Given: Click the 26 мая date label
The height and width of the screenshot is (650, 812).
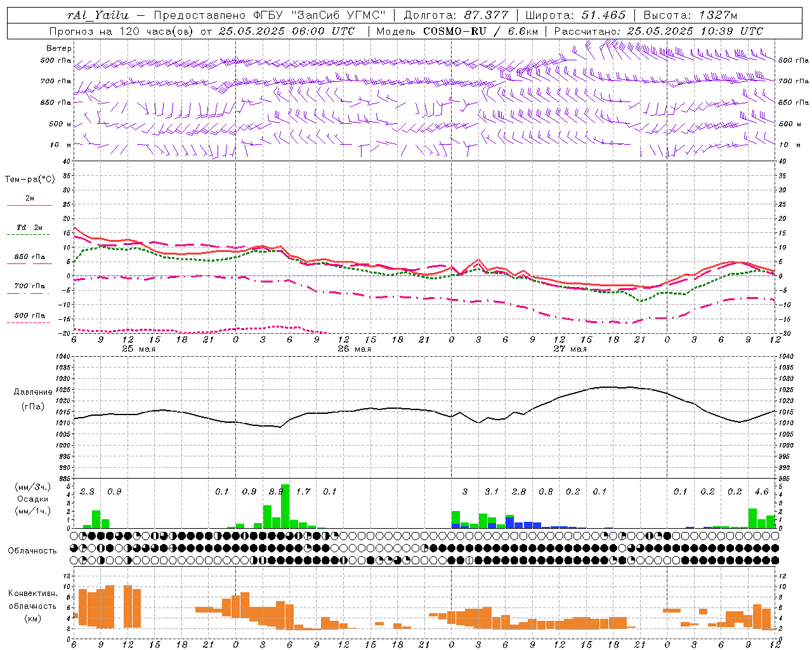Looking at the screenshot, I should [354, 348].
